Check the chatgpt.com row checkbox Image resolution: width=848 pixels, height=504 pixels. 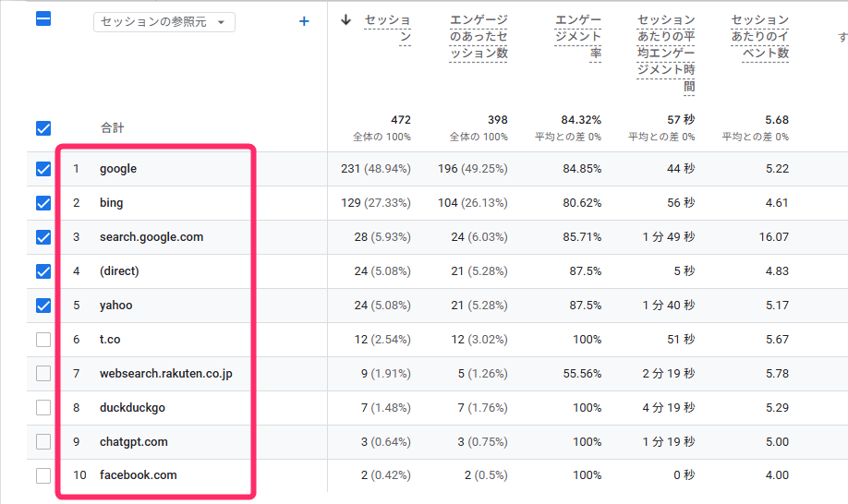(43, 442)
